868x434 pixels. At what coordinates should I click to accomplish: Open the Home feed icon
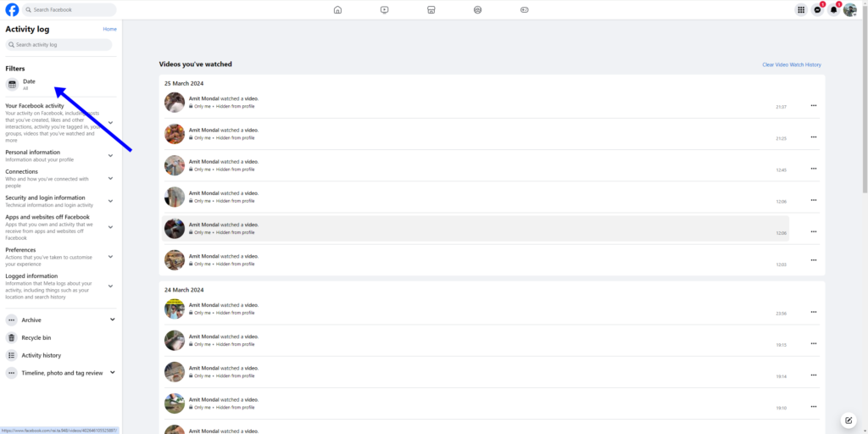pos(337,10)
